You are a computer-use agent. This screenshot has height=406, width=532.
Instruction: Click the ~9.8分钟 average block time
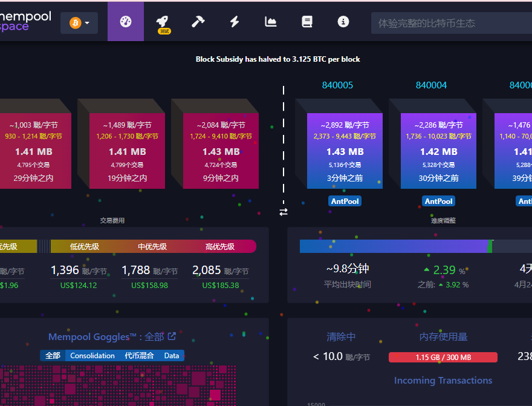click(348, 269)
